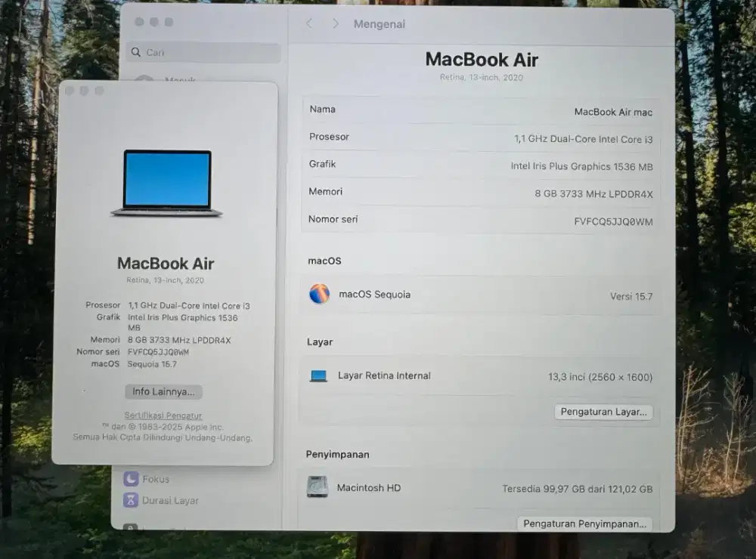The height and width of the screenshot is (559, 756).
Task: Open the Sertifikasi Pengatur link
Action: tap(162, 415)
